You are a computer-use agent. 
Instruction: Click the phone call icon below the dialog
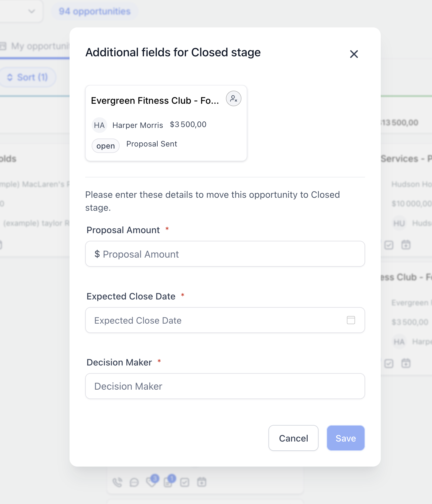tap(118, 482)
